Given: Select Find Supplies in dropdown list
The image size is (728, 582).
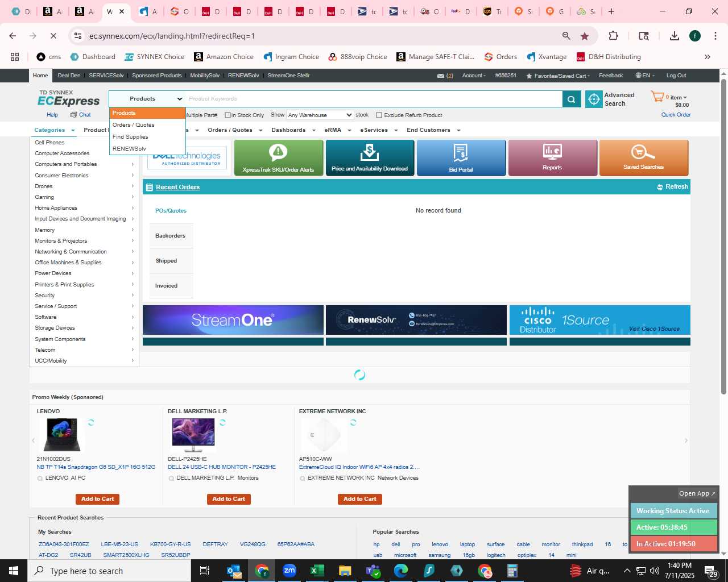Looking at the screenshot, I should 147,137.
